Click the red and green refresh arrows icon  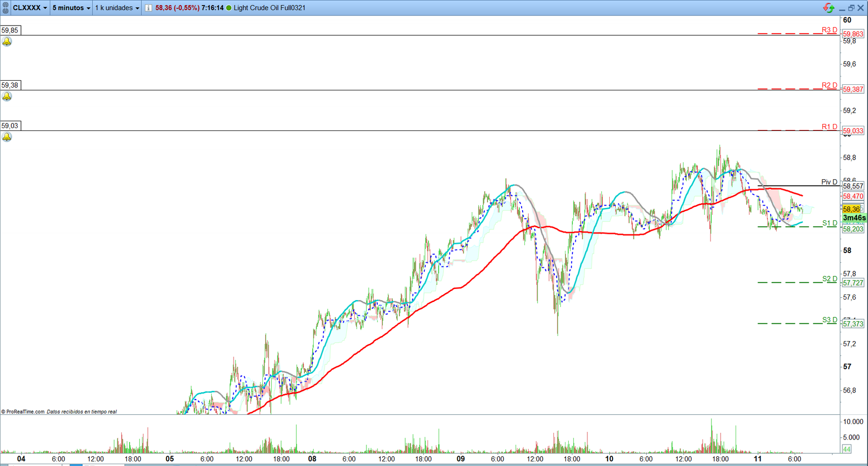click(829, 8)
